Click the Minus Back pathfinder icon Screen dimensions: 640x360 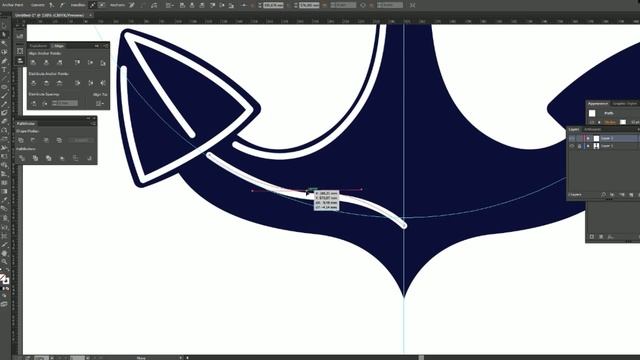(x=89, y=158)
